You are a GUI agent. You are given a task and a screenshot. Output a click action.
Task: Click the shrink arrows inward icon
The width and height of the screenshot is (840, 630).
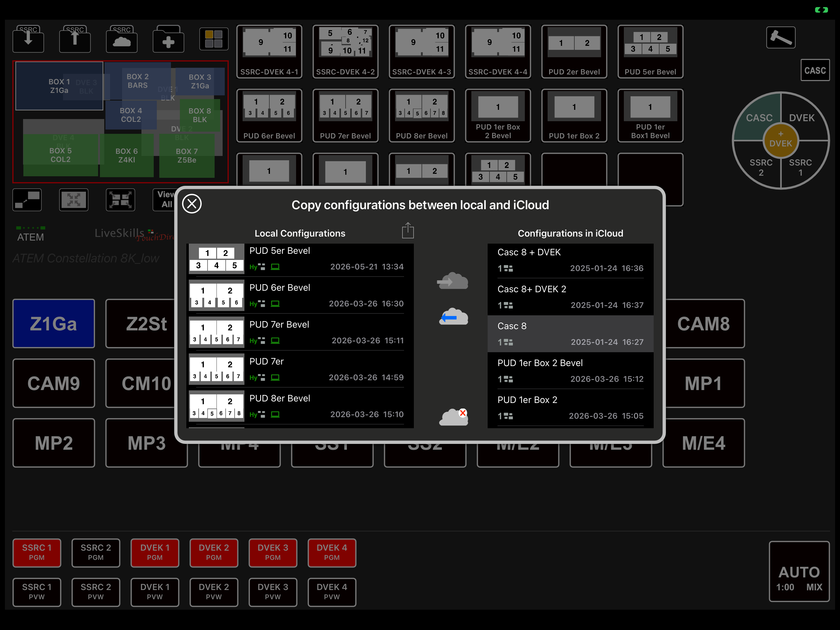[74, 200]
